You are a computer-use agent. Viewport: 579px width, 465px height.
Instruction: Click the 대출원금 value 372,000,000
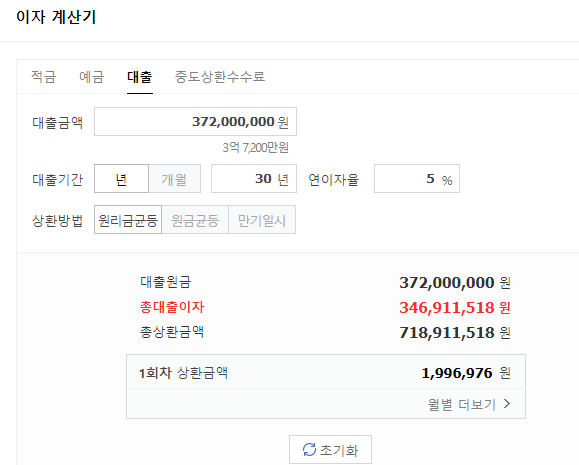(x=447, y=283)
